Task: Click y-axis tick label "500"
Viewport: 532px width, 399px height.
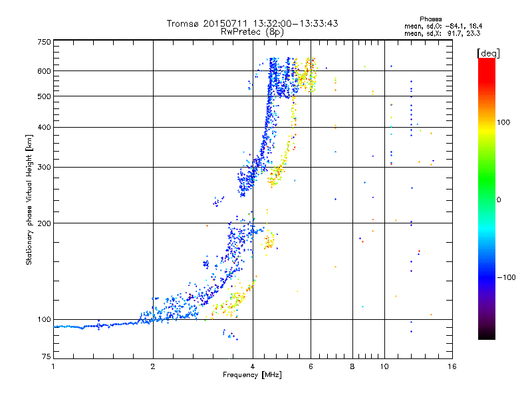Action: [44, 96]
